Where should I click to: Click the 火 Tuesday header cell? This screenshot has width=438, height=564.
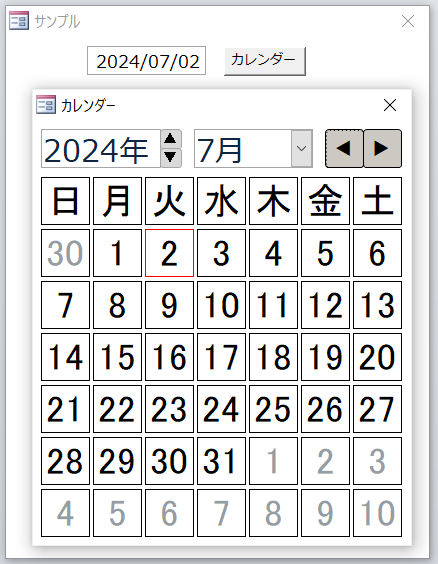coord(169,201)
